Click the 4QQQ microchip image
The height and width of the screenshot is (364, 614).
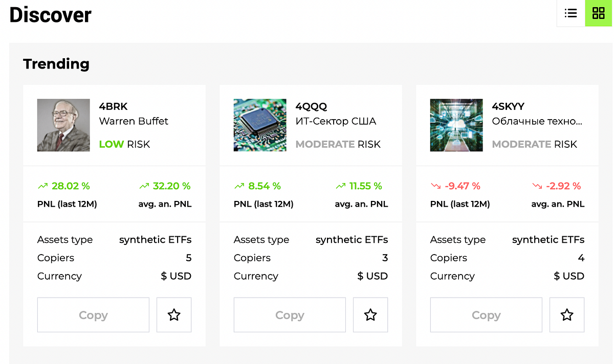(260, 125)
